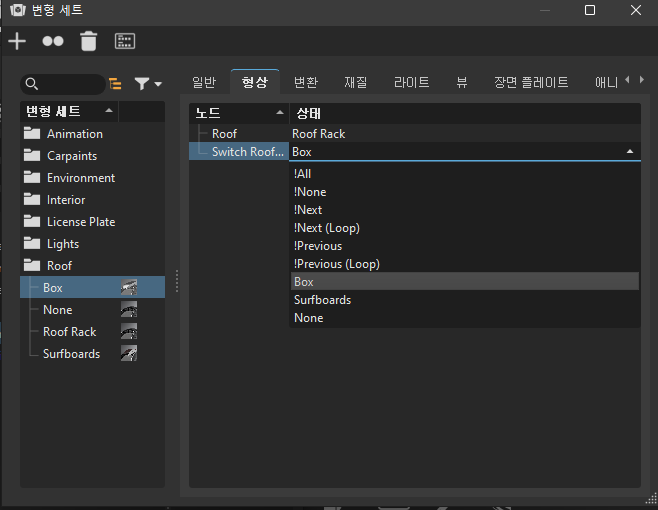Click the key shortcut list toolbar icon

coord(125,41)
